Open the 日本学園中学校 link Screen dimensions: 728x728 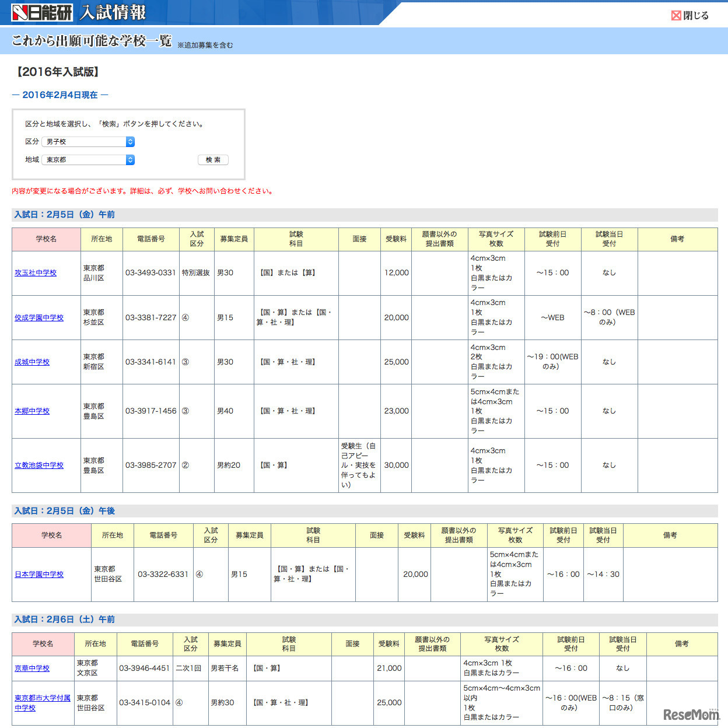[39, 575]
